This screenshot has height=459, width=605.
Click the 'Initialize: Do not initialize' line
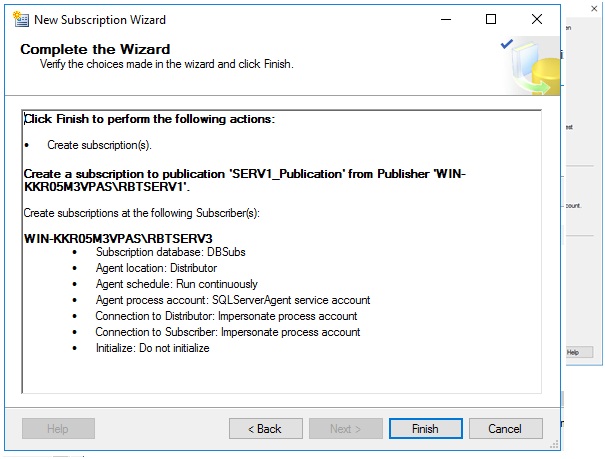click(153, 348)
